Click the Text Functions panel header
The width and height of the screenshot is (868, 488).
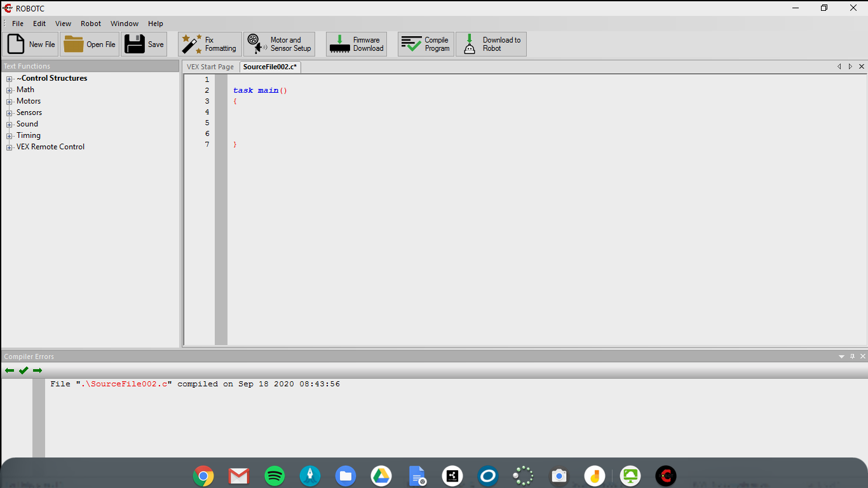[x=90, y=66]
